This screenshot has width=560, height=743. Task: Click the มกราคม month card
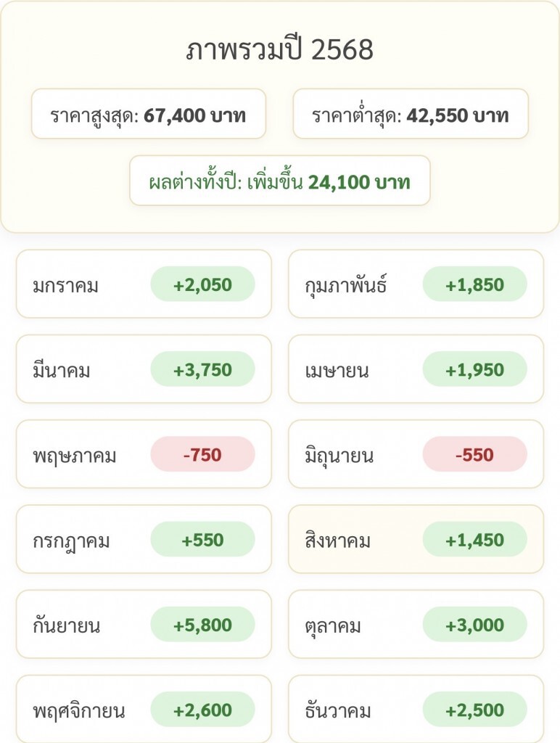pos(144,284)
